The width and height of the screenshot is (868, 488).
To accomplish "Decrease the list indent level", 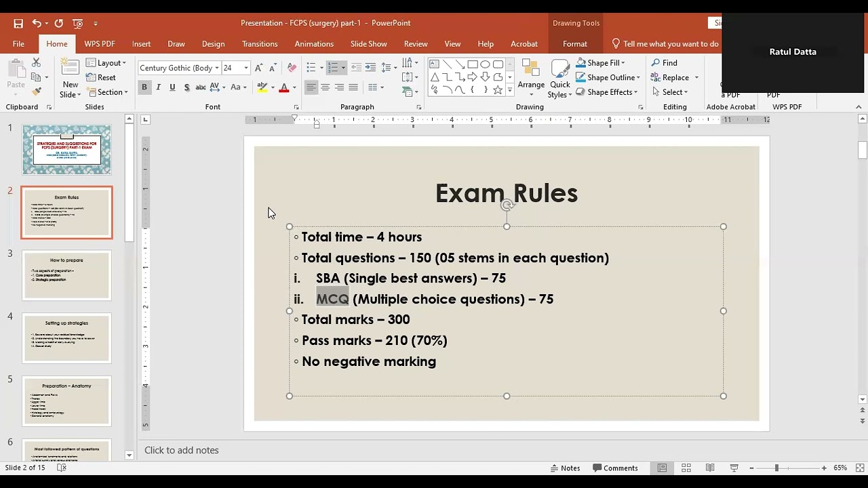I will point(356,67).
